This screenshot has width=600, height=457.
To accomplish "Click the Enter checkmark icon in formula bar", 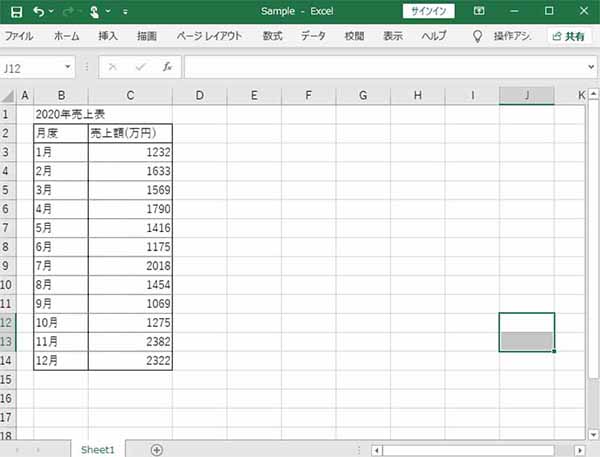I will coord(140,67).
